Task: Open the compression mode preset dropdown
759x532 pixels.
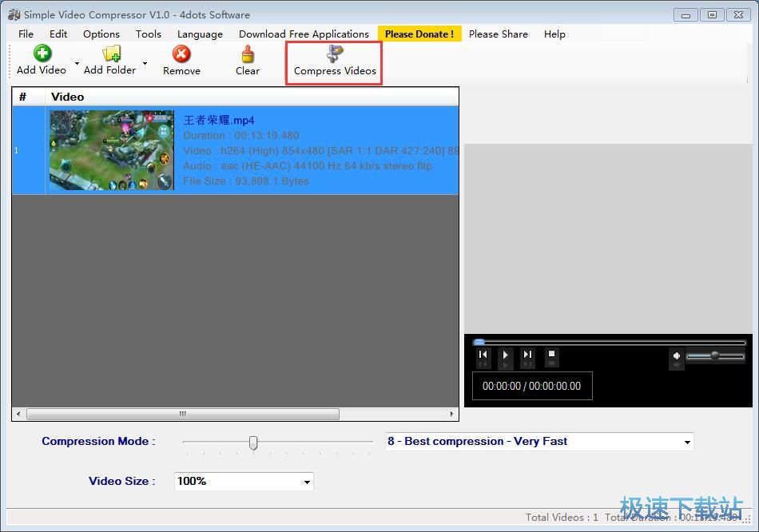Action: (687, 442)
